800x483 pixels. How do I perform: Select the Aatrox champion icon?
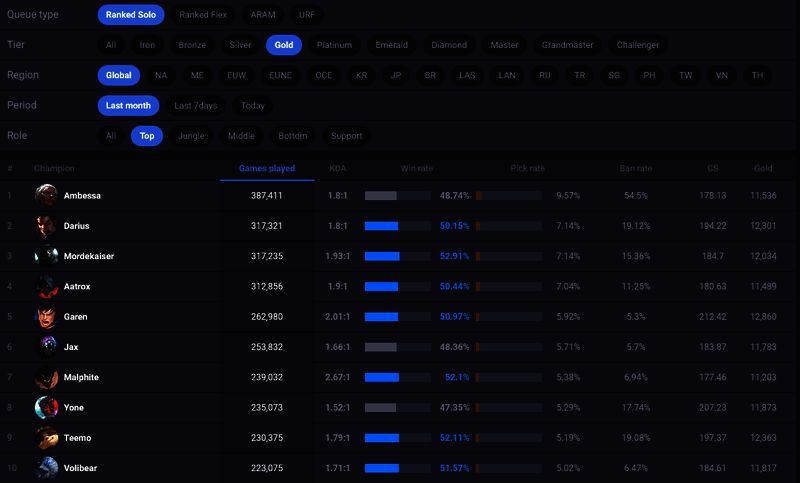click(x=46, y=286)
